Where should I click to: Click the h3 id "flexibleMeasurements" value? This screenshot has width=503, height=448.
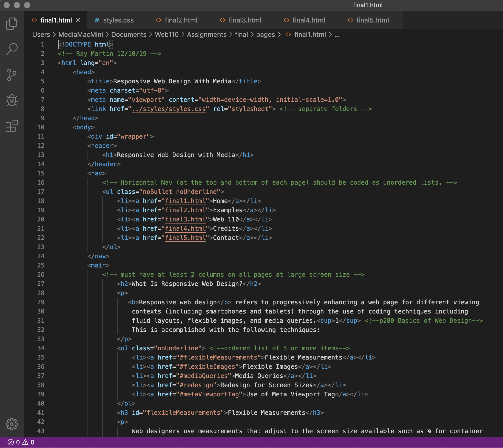(183, 413)
